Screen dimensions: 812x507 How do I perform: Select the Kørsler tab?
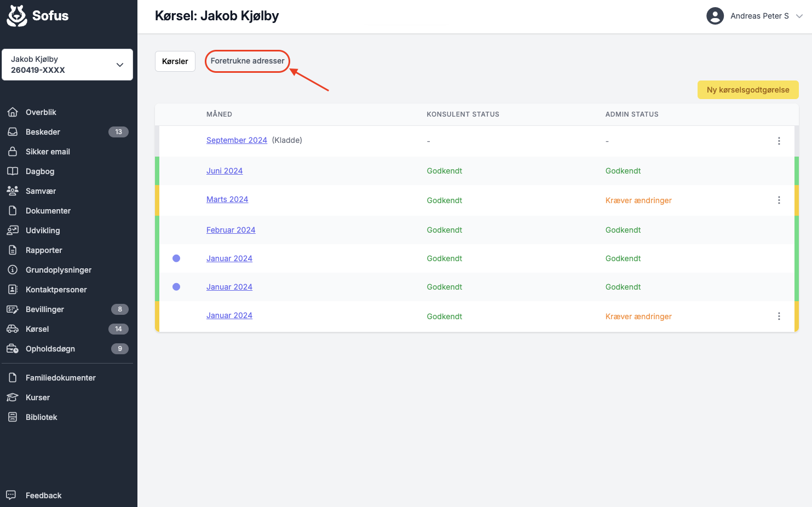[175, 61]
